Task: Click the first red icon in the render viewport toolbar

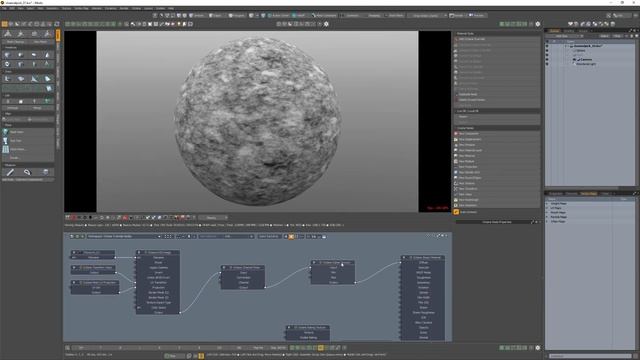Action: click(74, 218)
